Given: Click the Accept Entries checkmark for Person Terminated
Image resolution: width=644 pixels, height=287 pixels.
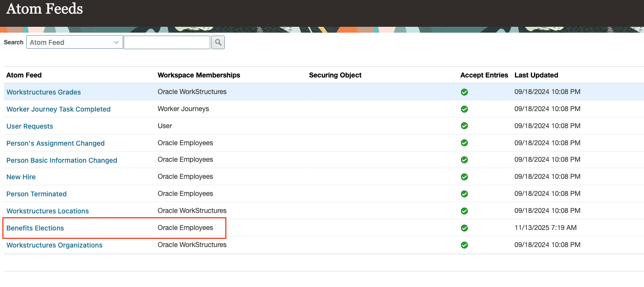Looking at the screenshot, I should 464,193.
